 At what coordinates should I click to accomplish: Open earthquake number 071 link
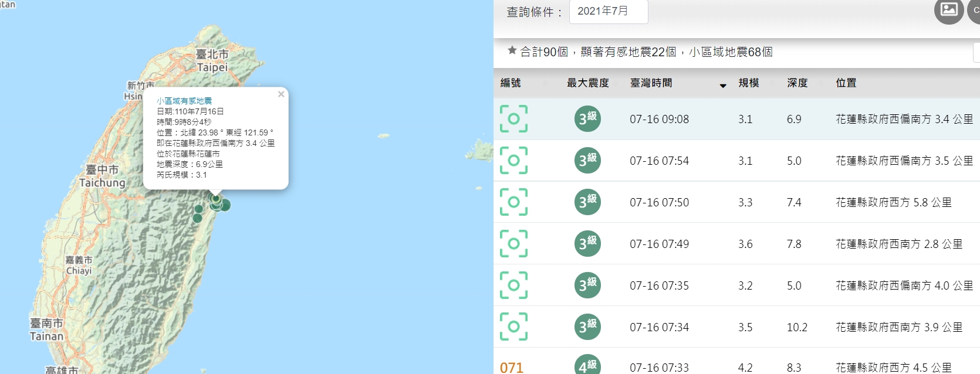511,368
